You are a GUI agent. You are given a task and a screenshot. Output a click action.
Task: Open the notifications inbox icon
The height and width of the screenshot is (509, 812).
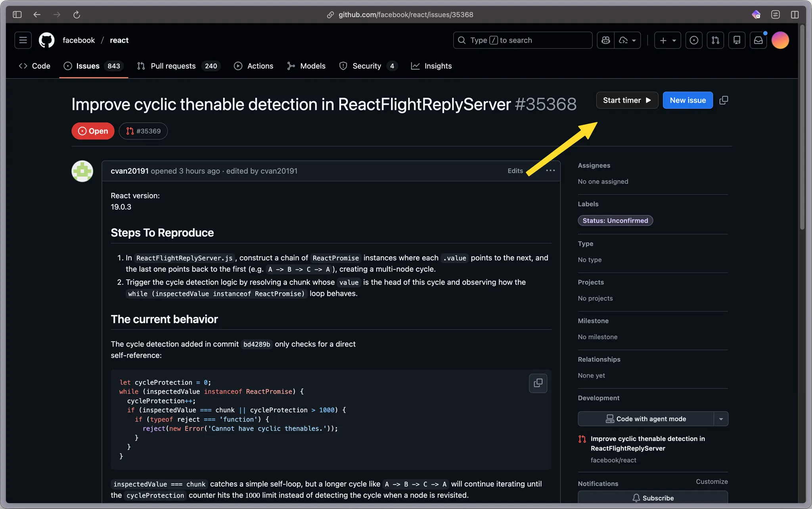[758, 40]
